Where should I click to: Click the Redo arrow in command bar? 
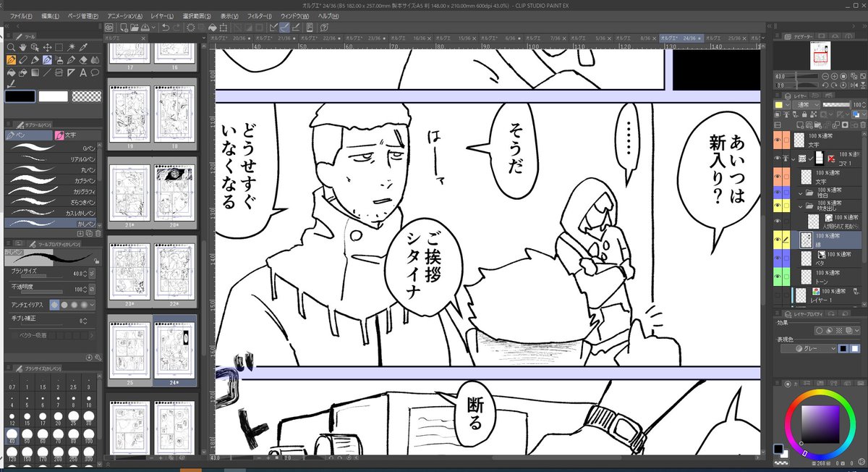point(176,28)
